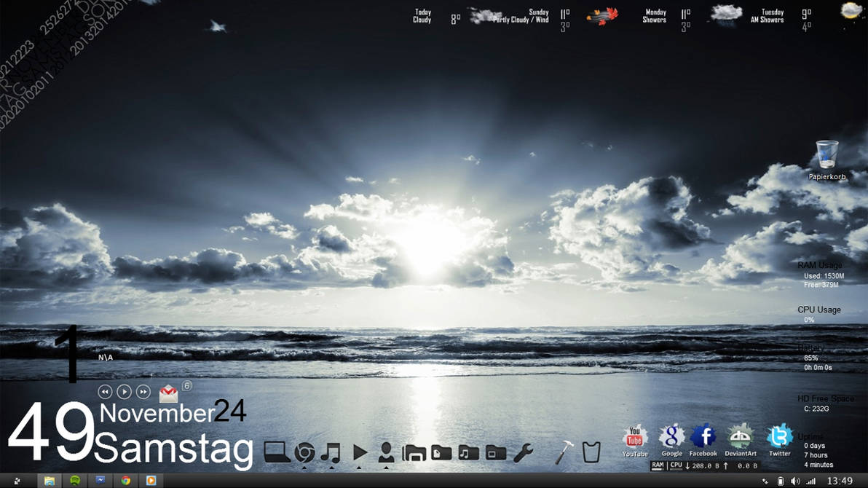Open File Explorer from the taskbar

(x=49, y=480)
